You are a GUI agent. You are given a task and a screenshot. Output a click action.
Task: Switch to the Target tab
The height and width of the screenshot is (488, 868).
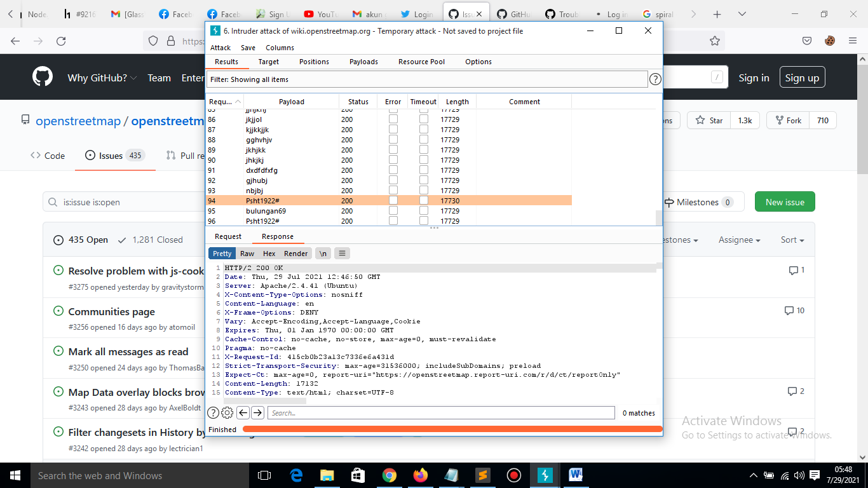269,62
